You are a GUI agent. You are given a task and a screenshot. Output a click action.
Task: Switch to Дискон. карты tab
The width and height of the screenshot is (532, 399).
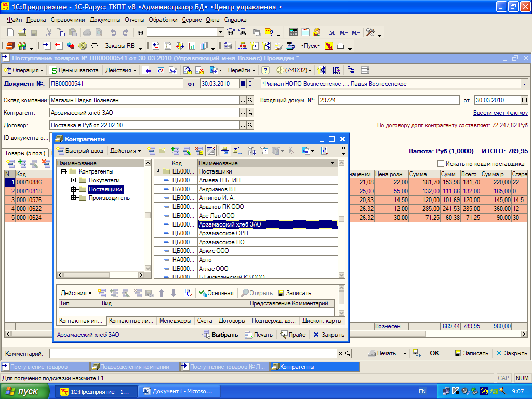(322, 321)
